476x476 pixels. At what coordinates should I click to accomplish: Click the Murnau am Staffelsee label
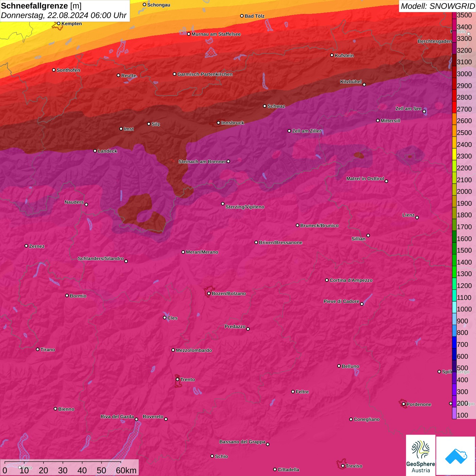point(216,34)
